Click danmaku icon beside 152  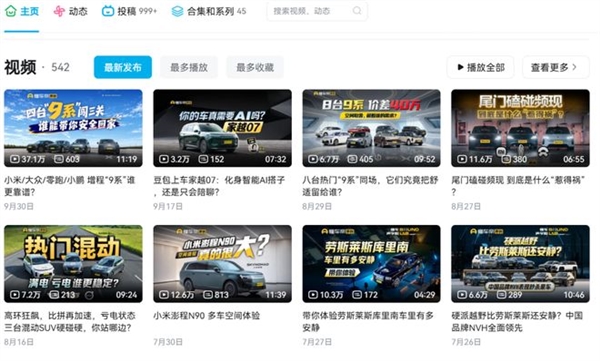(203, 159)
